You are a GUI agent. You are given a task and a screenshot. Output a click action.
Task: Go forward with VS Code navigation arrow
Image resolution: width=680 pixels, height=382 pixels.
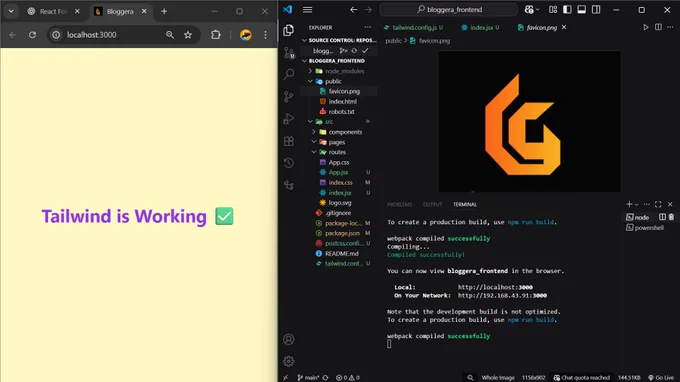pos(368,10)
